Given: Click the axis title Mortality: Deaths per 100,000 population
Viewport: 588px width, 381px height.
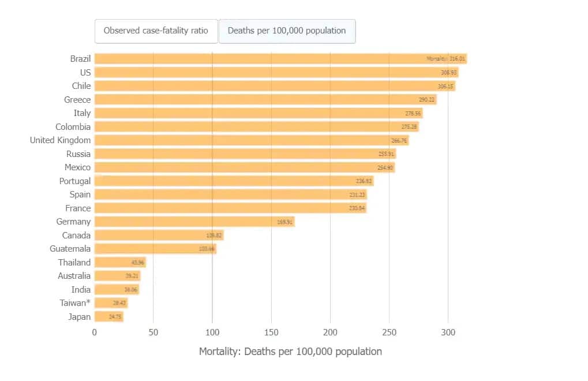Looking at the screenshot, I should (x=290, y=351).
